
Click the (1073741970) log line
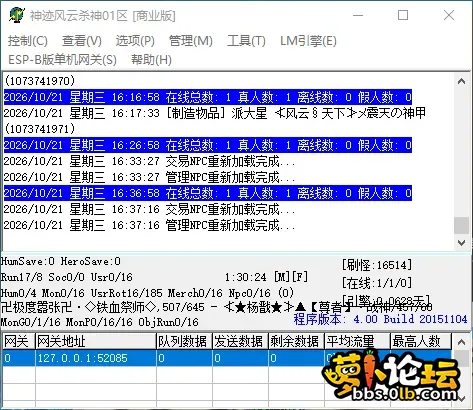tap(40, 81)
